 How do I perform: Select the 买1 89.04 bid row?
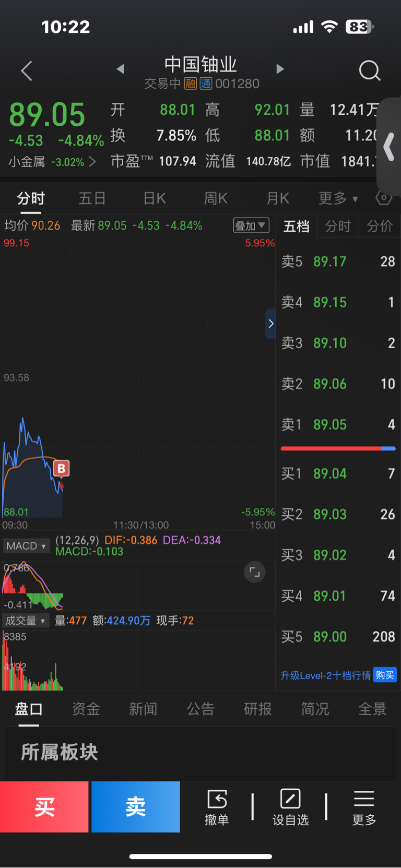point(338,473)
